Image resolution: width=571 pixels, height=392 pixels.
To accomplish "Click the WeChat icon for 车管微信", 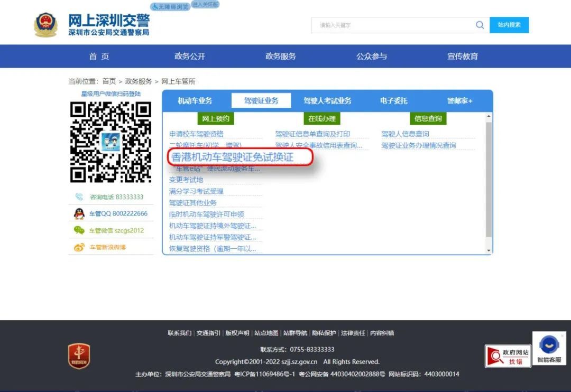I will pyautogui.click(x=79, y=230).
